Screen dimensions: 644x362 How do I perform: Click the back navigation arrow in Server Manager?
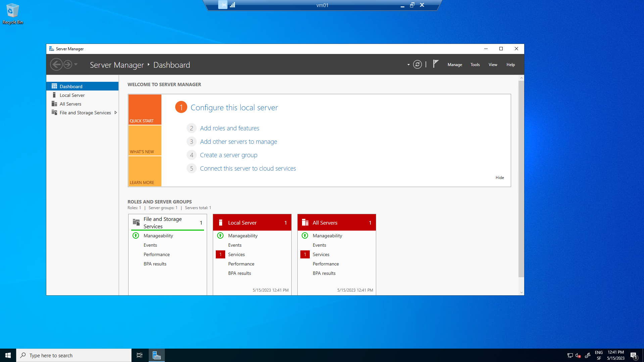coord(56,64)
